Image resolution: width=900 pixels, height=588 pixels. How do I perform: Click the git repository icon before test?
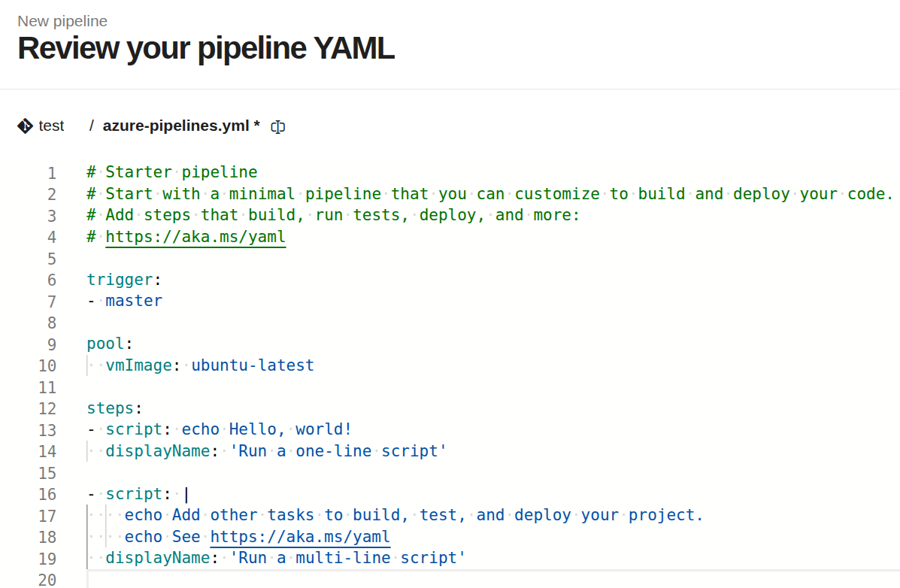25,126
